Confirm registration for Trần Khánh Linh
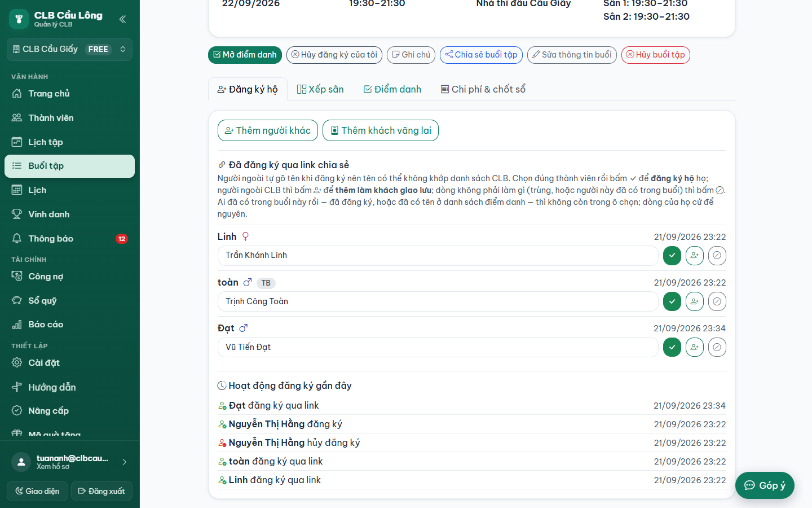The height and width of the screenshot is (508, 812). tap(672, 256)
